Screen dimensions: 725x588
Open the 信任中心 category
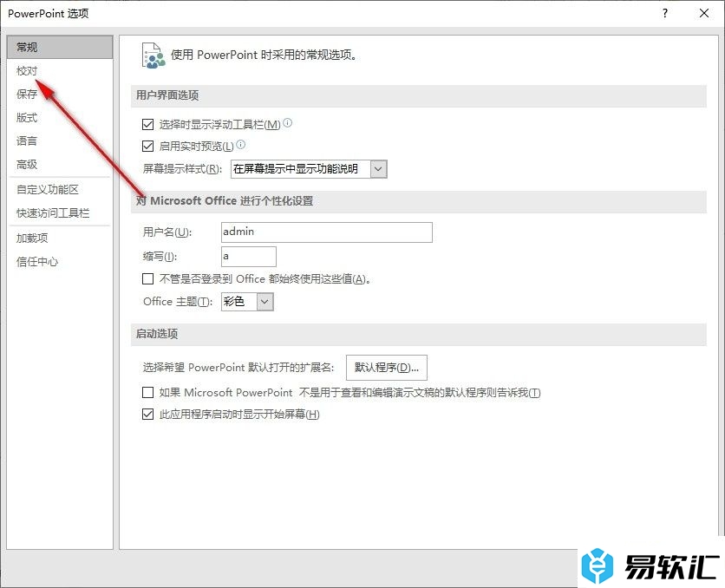point(60,262)
